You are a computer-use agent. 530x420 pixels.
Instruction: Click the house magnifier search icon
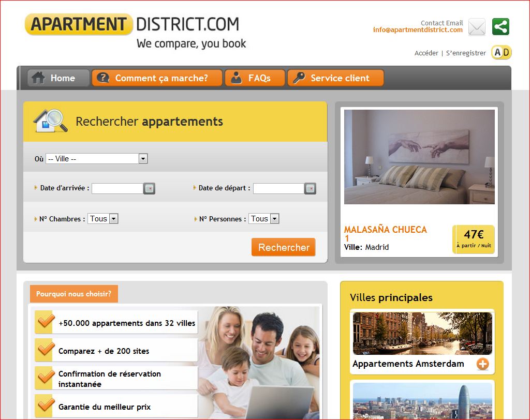coord(50,121)
